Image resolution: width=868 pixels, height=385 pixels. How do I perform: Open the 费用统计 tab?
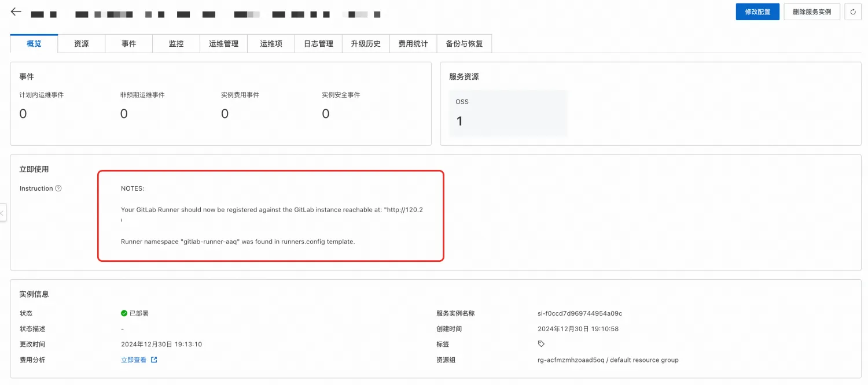pyautogui.click(x=413, y=43)
